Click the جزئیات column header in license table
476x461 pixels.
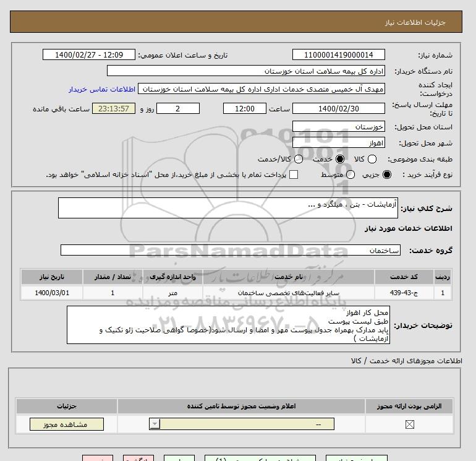tap(67, 406)
